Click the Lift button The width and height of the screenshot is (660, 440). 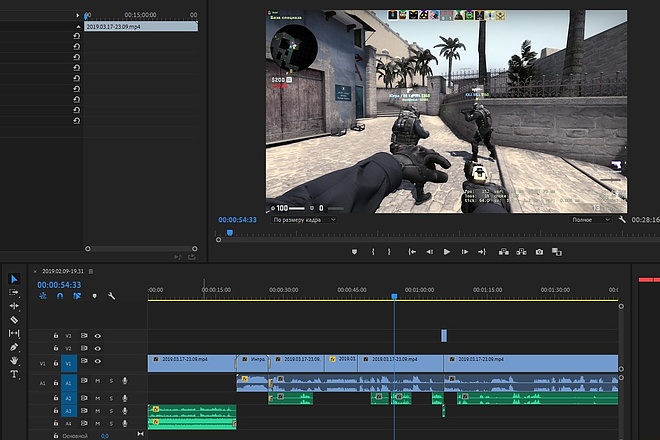pos(503,252)
